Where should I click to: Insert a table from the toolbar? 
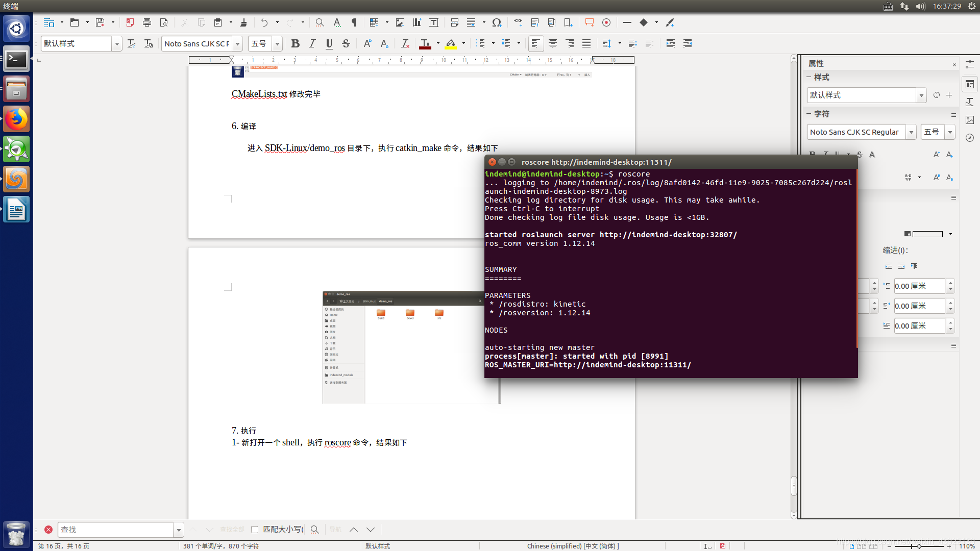coord(374,22)
